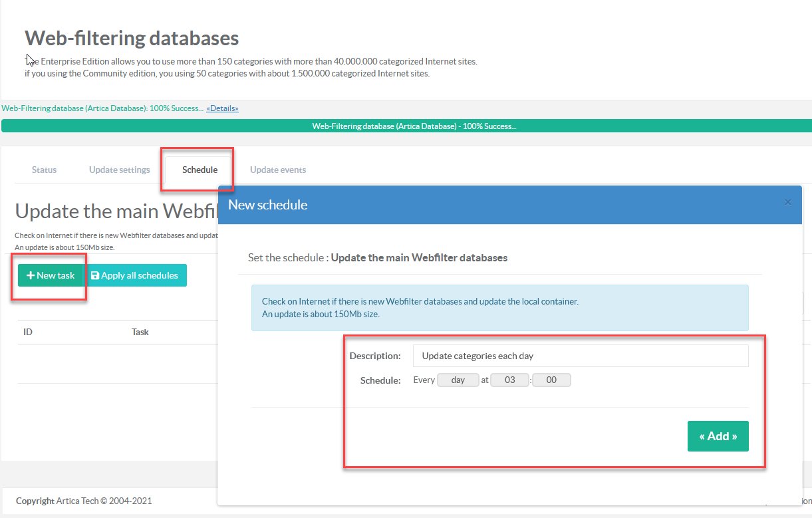Go to the Update events tab
The image size is (812, 518).
pyautogui.click(x=278, y=170)
